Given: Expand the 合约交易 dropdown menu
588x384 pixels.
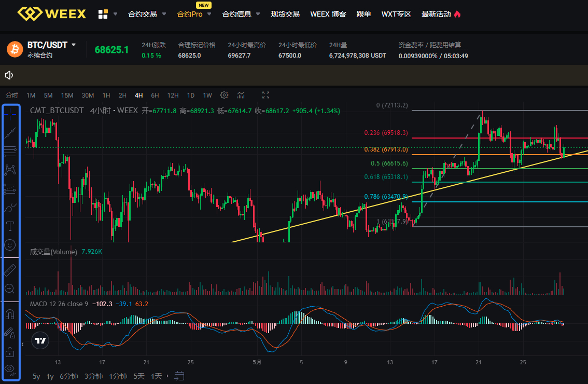Looking at the screenshot, I should pos(164,14).
